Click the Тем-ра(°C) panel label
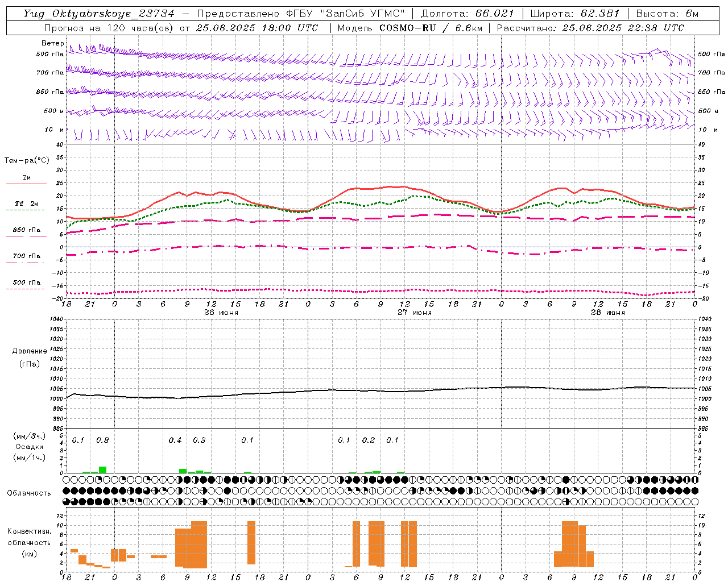The width and height of the screenshot is (728, 582). pos(27,161)
